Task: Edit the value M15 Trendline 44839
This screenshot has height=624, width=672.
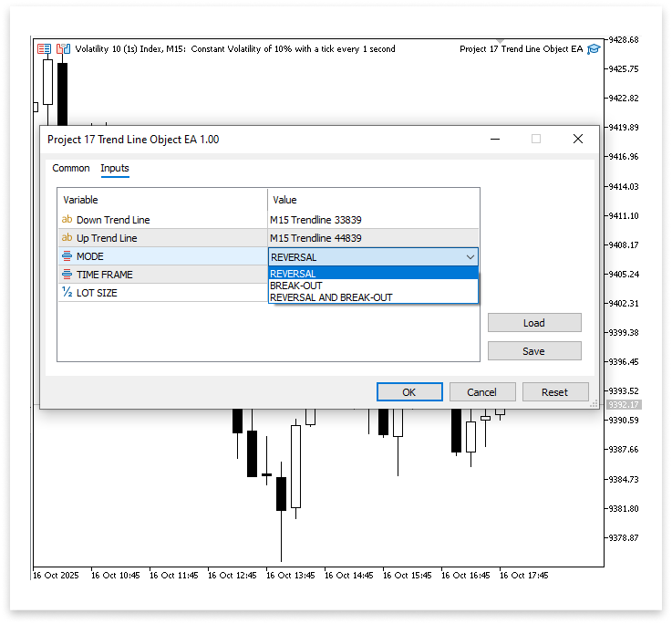Action: point(373,237)
